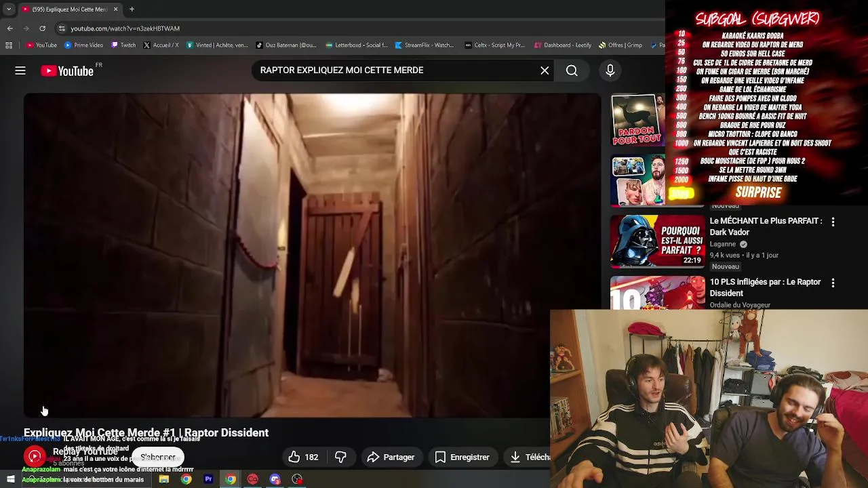Open the Windows Start menu
Screen dimensions: 868x488
point(10,479)
